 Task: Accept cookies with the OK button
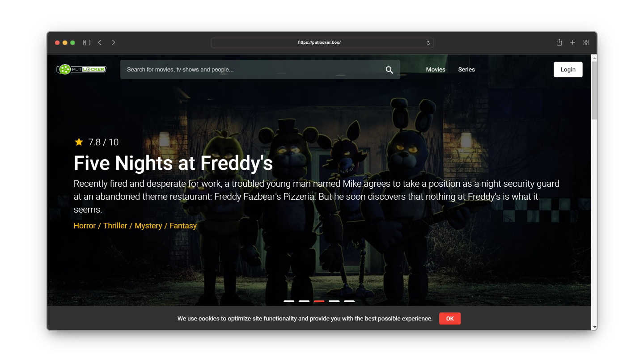450,319
